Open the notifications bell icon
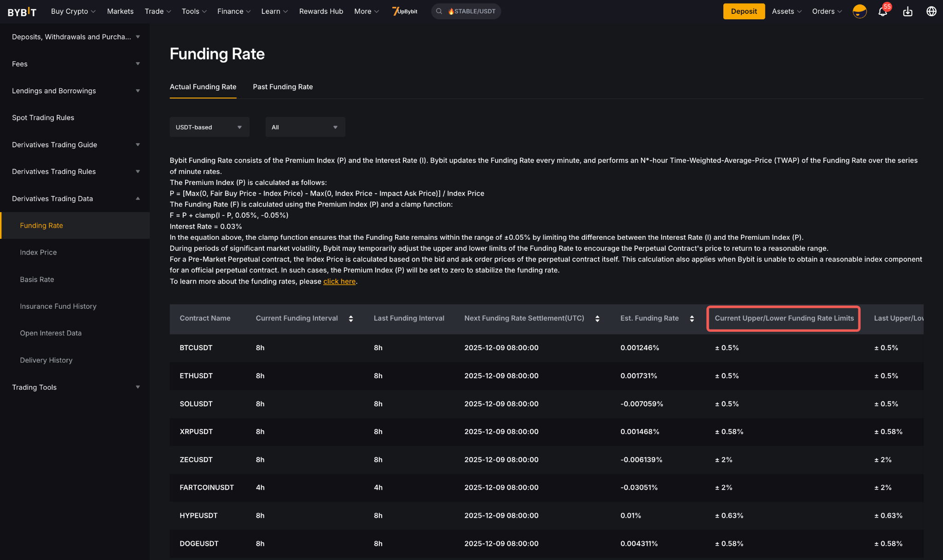Screen dimensions: 943x560 tap(882, 12)
